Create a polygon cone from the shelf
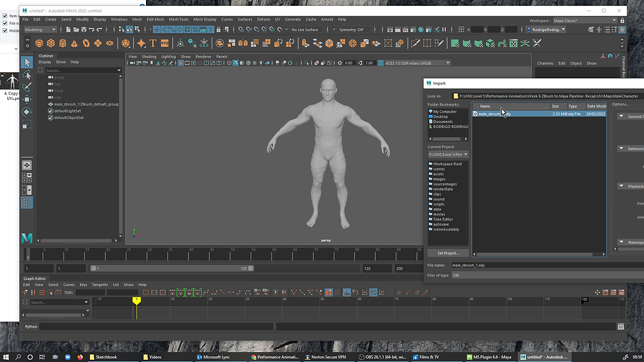Image resolution: width=644 pixels, height=362 pixels. [75, 43]
